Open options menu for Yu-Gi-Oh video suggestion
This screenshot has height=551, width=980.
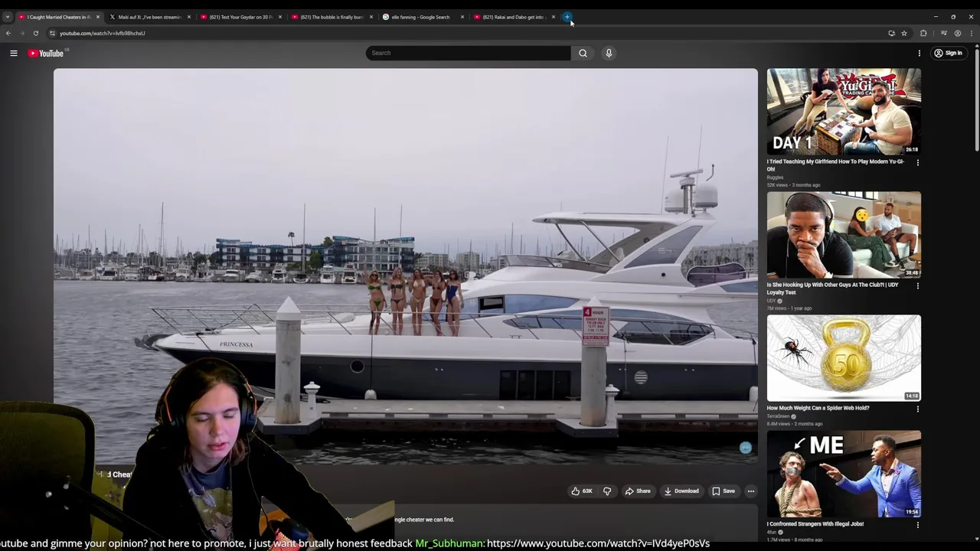(917, 162)
